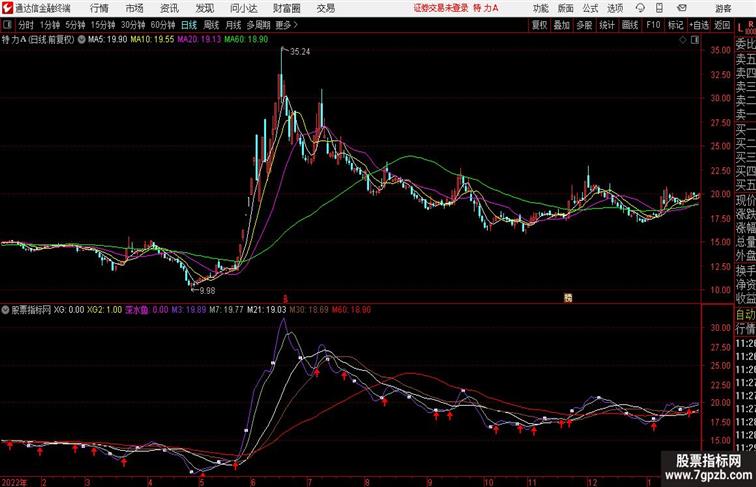Switch to the 1分钟 period
Screen dimensions: 756x487
pyautogui.click(x=50, y=25)
